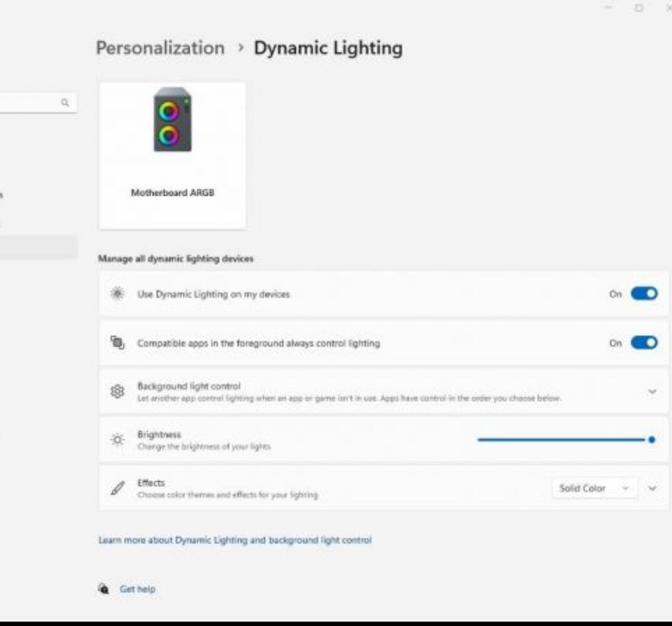Screen dimensions: 672x626
Task: Click the Dynamic Lighting sun icon
Action: pos(118,292)
